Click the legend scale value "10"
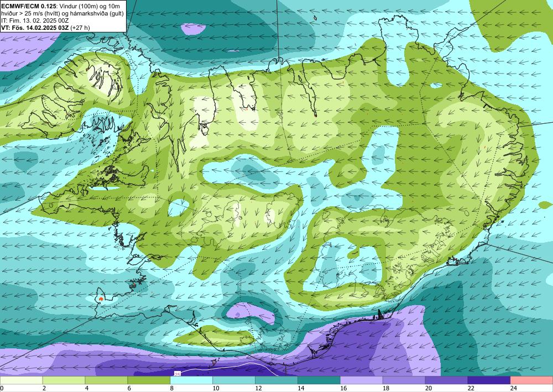 [216, 388]
